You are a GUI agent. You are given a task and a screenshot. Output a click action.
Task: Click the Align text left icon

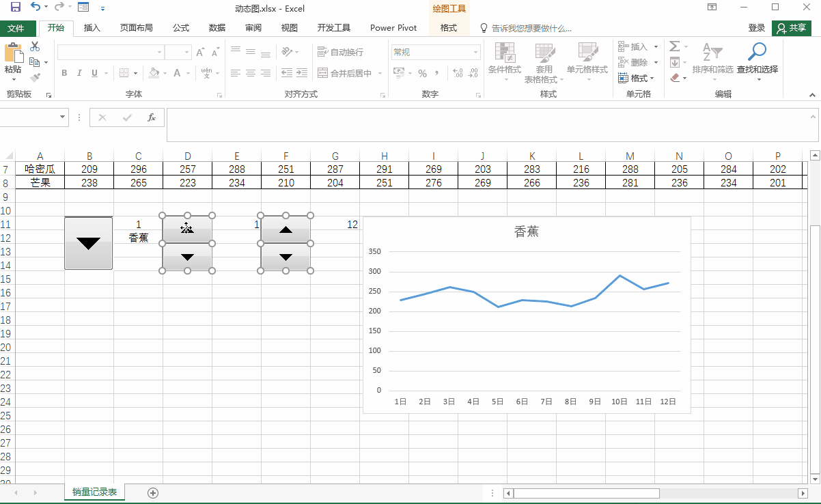(x=236, y=73)
